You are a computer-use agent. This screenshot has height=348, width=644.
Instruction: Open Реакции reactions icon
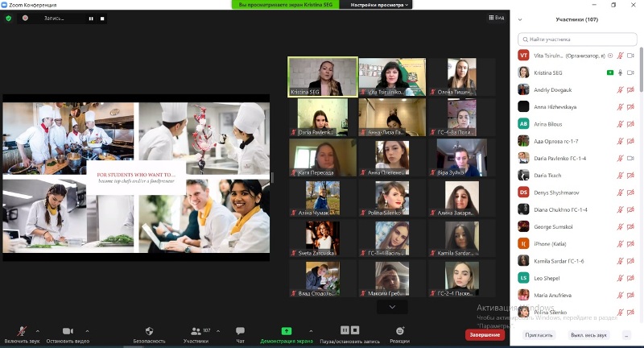pyautogui.click(x=399, y=331)
